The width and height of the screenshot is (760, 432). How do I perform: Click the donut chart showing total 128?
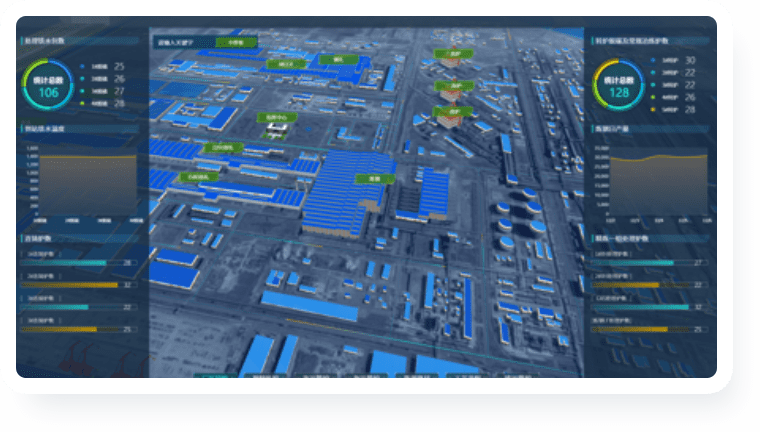[618, 85]
